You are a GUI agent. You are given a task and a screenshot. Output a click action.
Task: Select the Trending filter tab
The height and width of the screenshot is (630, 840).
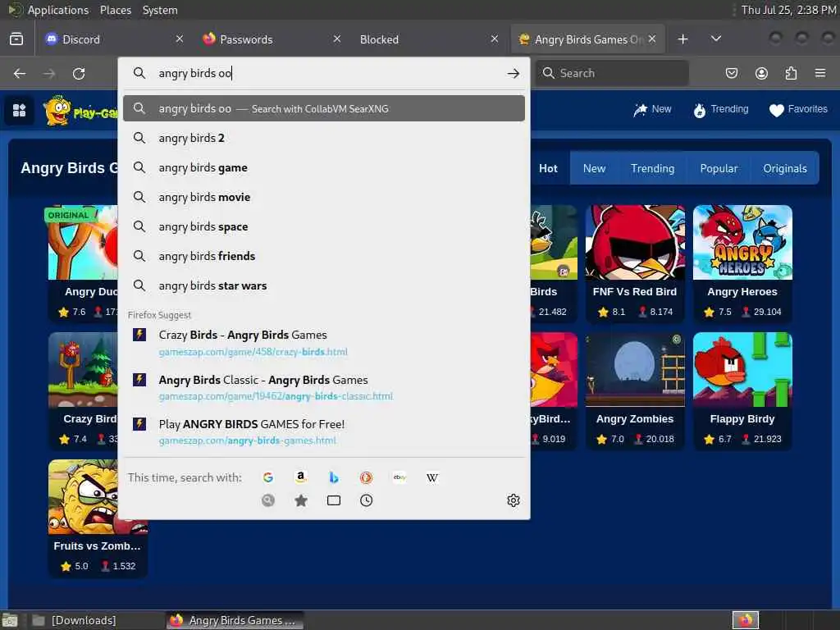tap(652, 168)
